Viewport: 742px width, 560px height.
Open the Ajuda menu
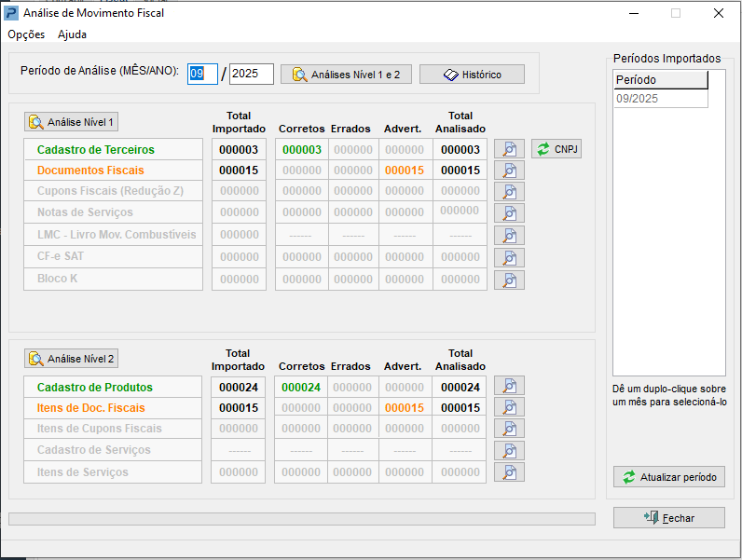[x=72, y=34]
